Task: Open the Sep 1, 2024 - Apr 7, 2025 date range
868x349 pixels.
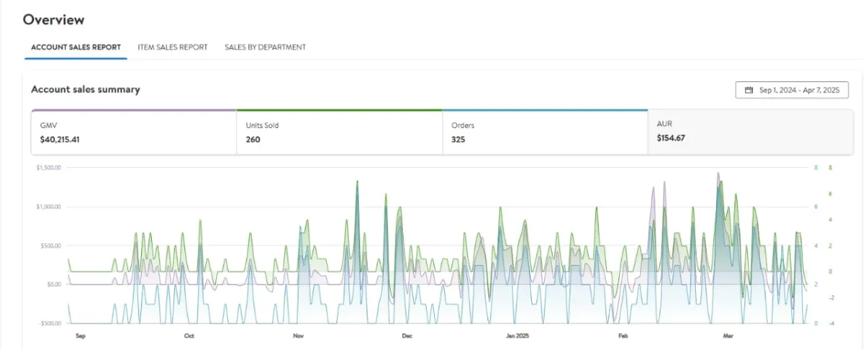Action: pyautogui.click(x=792, y=91)
